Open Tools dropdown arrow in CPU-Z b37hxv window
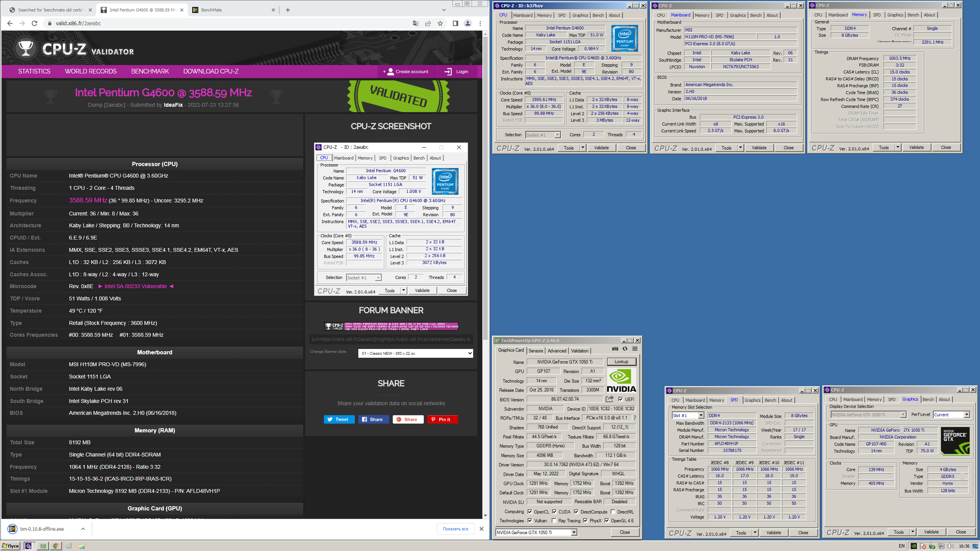The width and height of the screenshot is (980, 551). (583, 148)
